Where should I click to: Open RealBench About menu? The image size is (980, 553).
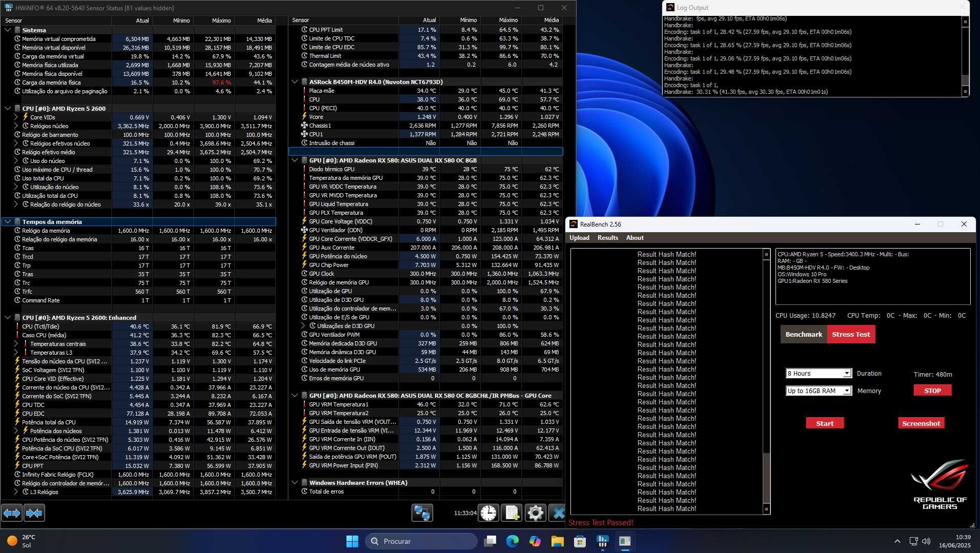click(x=635, y=238)
